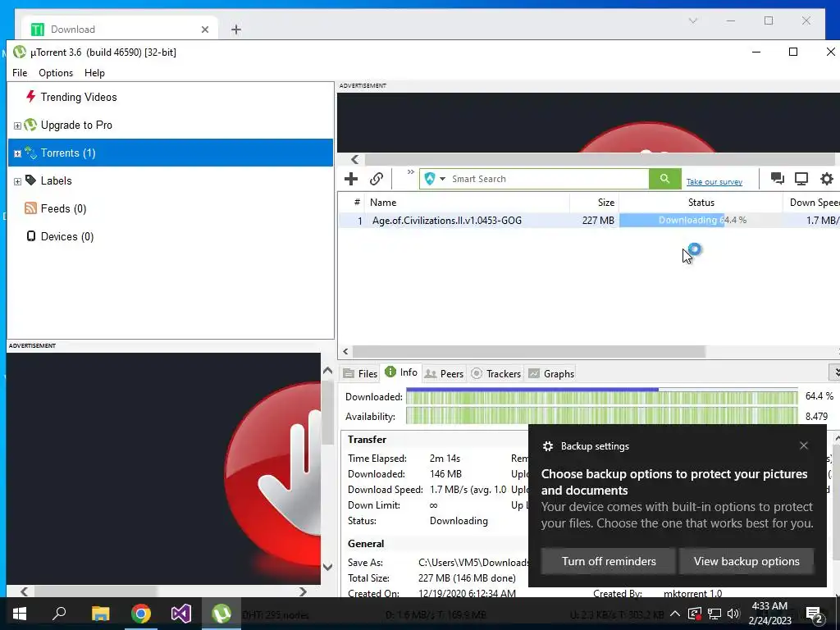Select Feeds (0) in the sidebar
Image resolution: width=840 pixels, height=630 pixels.
coord(63,208)
